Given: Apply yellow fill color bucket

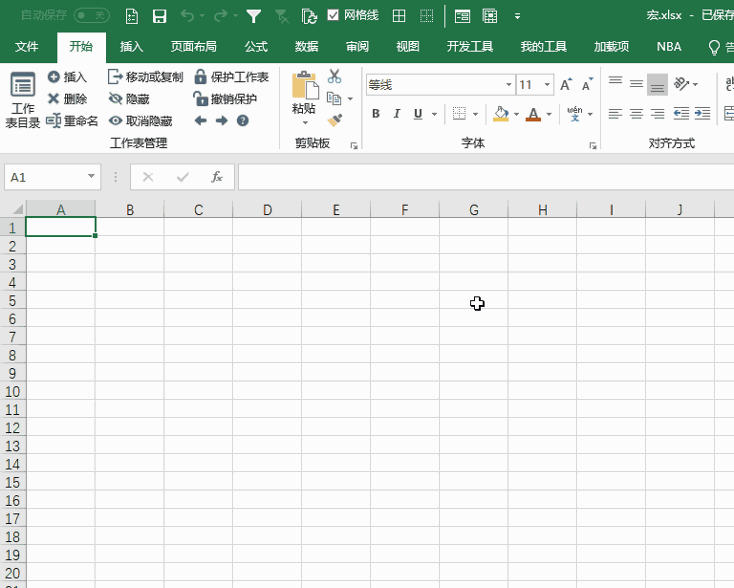Looking at the screenshot, I should (500, 114).
